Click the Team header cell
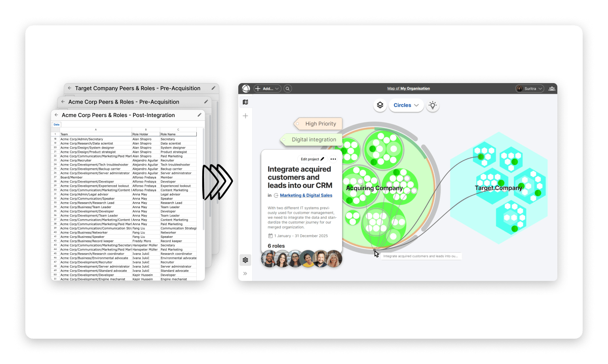608x364 pixels. [96, 134]
